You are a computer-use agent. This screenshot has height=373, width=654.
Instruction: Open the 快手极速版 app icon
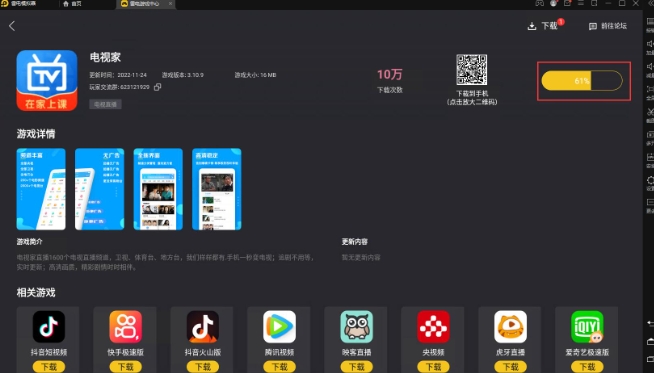pos(126,327)
